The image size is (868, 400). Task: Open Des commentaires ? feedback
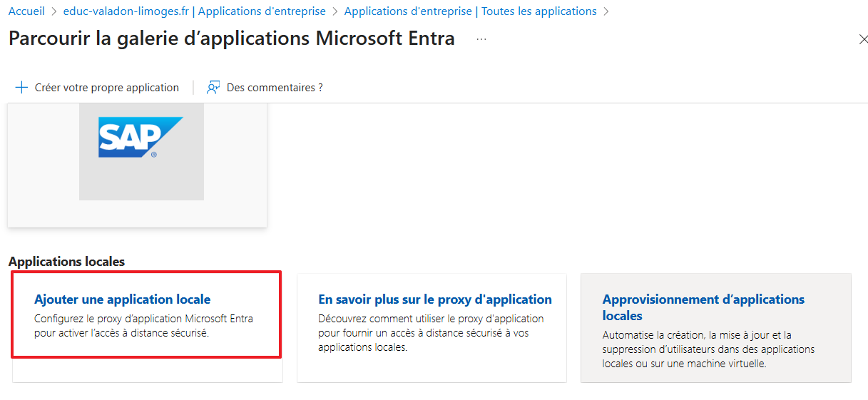tap(275, 88)
